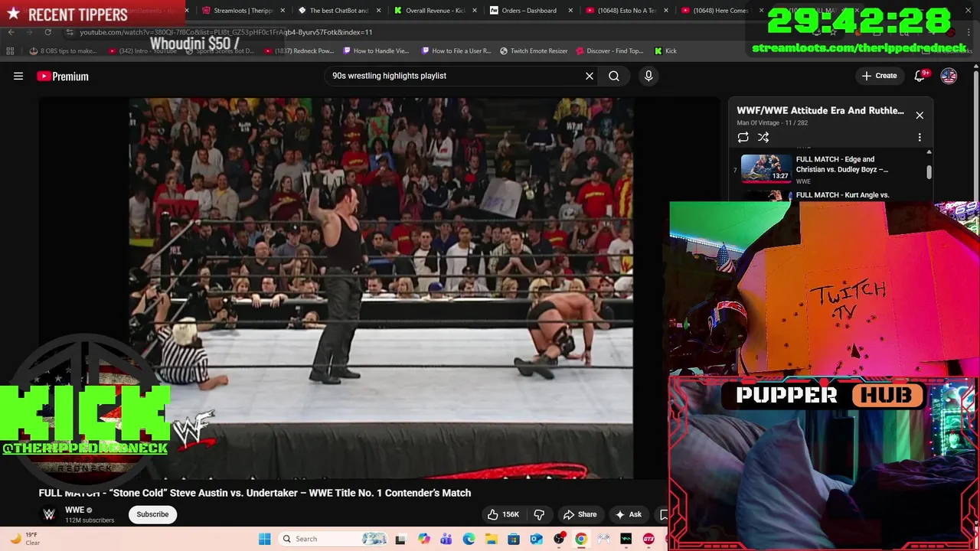Open the Chrome taskbar icon
The image size is (980, 551).
click(581, 539)
